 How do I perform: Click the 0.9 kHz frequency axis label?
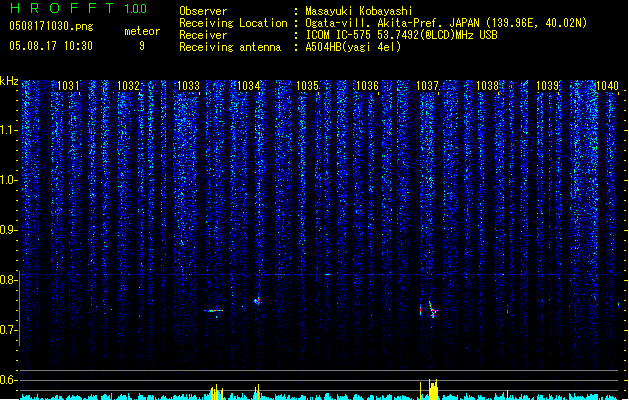9,230
